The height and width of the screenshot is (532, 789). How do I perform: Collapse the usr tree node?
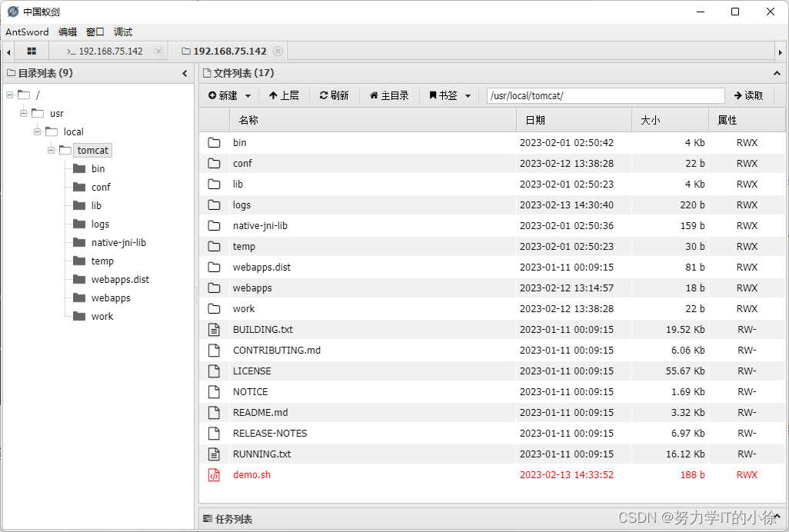coord(23,113)
